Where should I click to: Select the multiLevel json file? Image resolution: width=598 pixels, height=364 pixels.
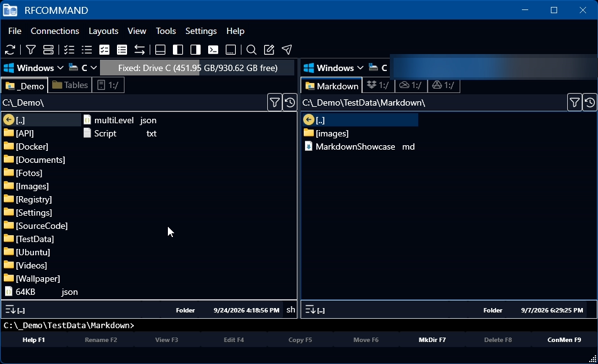pos(120,120)
